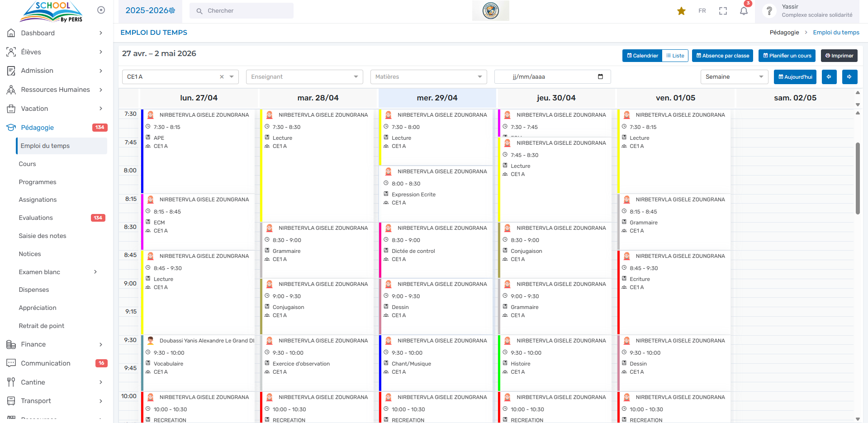
Task: Switch language with FR selector
Action: pyautogui.click(x=702, y=11)
